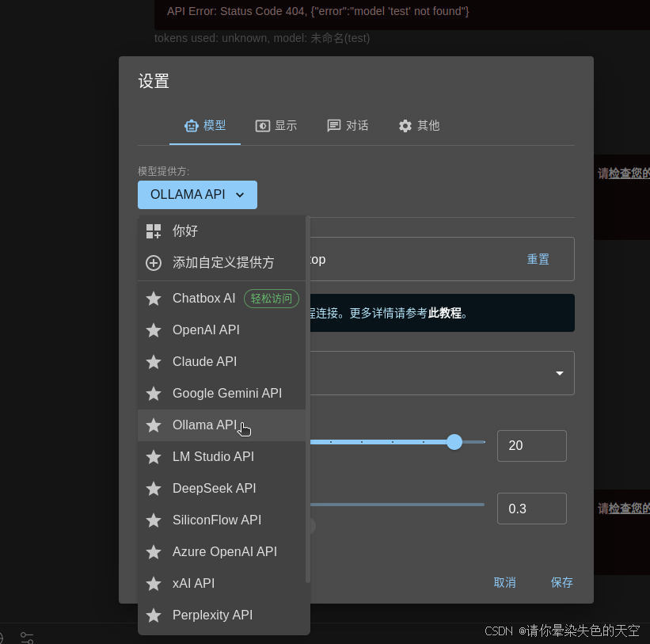Expand the model selection dropdown arrow

click(x=559, y=373)
